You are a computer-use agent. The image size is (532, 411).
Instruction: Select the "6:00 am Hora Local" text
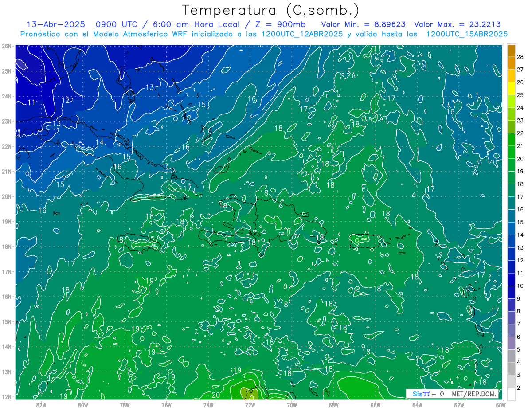click(x=196, y=24)
